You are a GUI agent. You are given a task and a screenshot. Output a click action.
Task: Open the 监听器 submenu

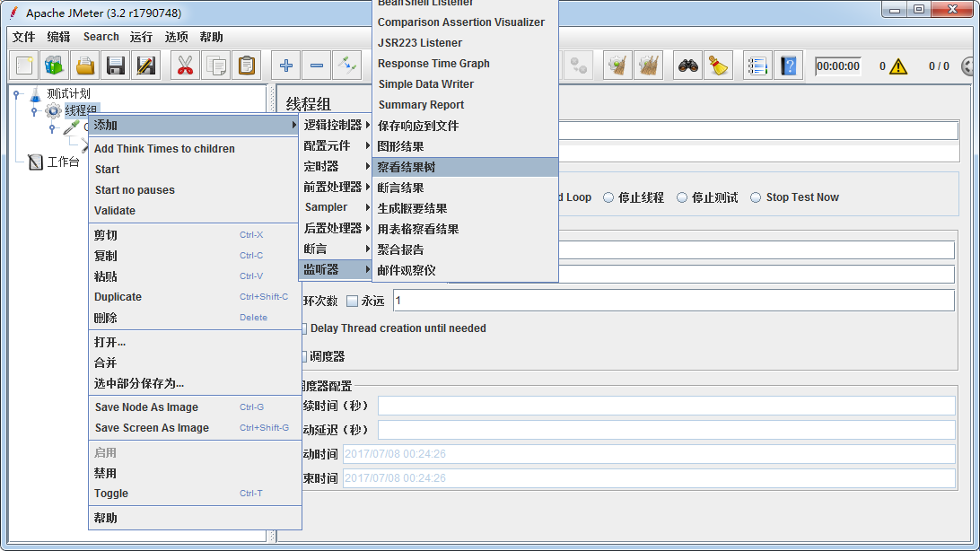point(337,269)
